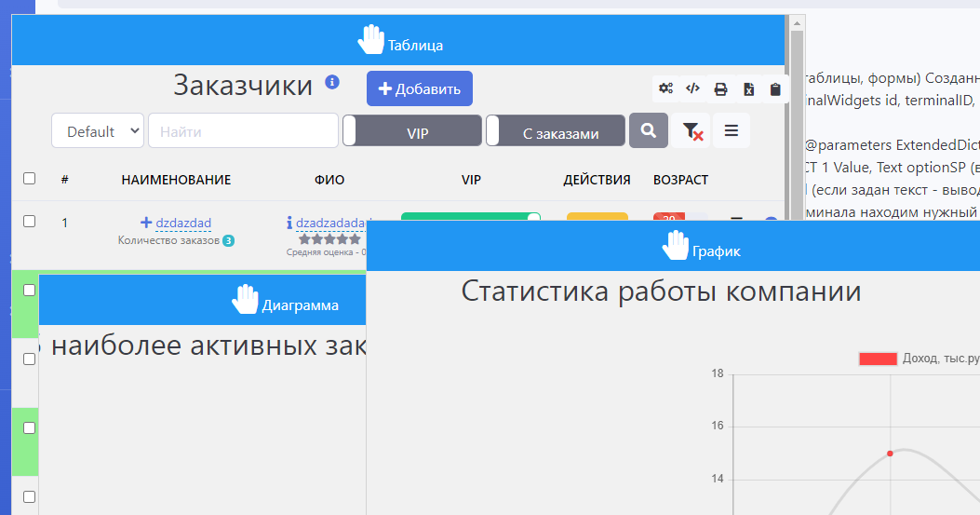Print the table using the printer icon
Image resolution: width=980 pixels, height=515 pixels.
point(720,89)
